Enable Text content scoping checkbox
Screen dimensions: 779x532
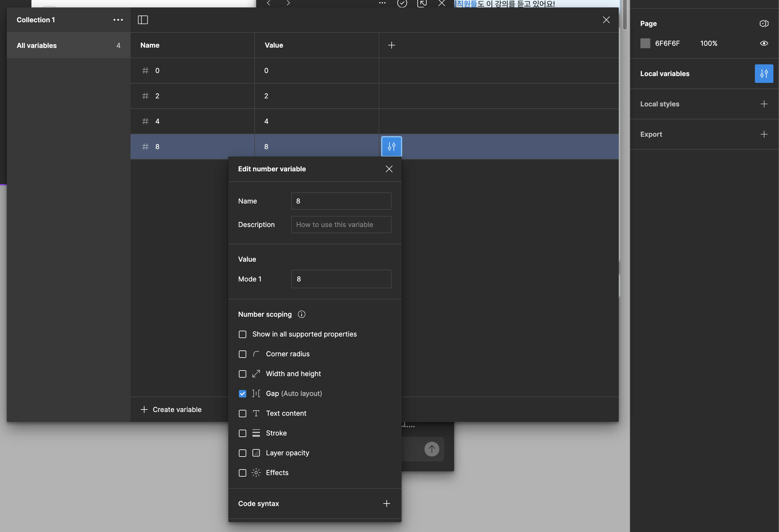242,413
